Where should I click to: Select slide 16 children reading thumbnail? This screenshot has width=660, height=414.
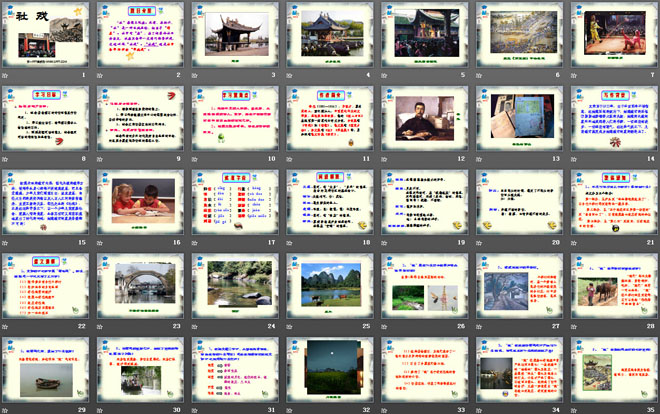(140, 202)
